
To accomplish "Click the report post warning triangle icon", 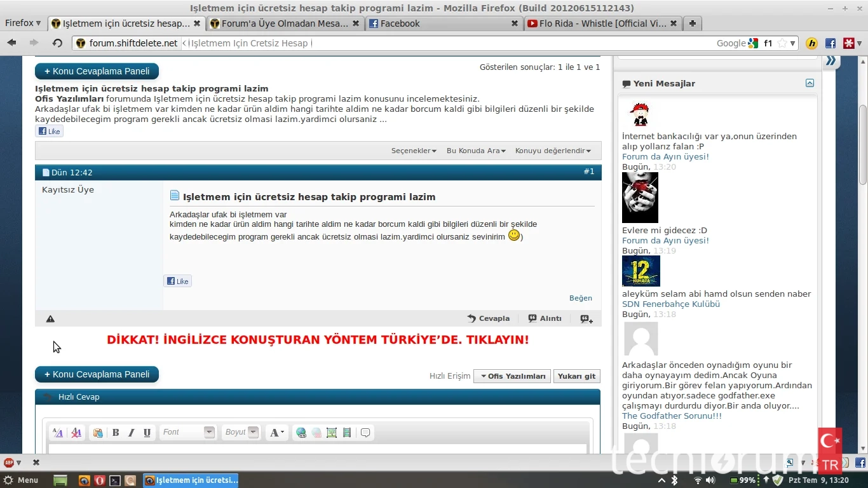I will pos(50,318).
